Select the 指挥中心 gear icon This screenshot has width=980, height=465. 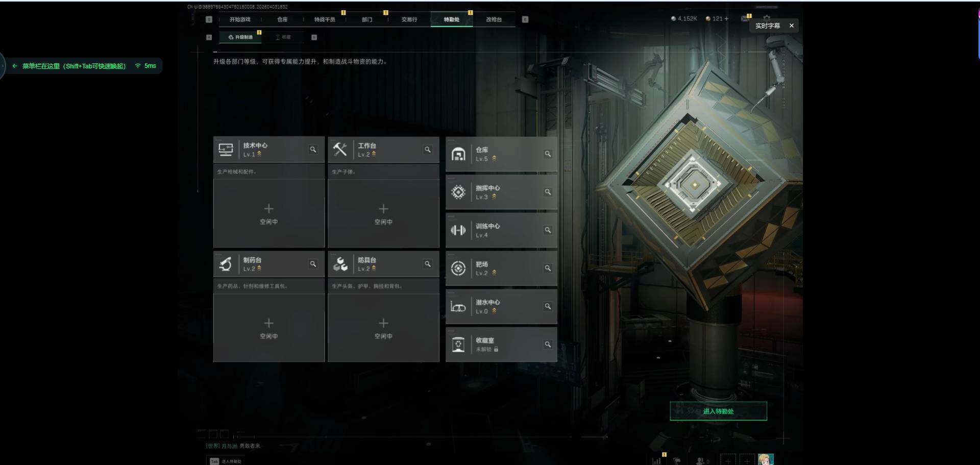pyautogui.click(x=458, y=192)
